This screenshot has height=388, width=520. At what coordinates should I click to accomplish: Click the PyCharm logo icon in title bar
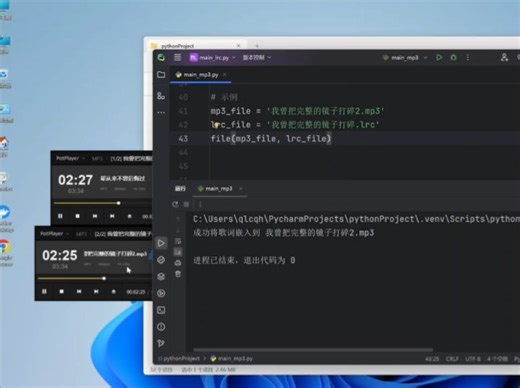(161, 57)
